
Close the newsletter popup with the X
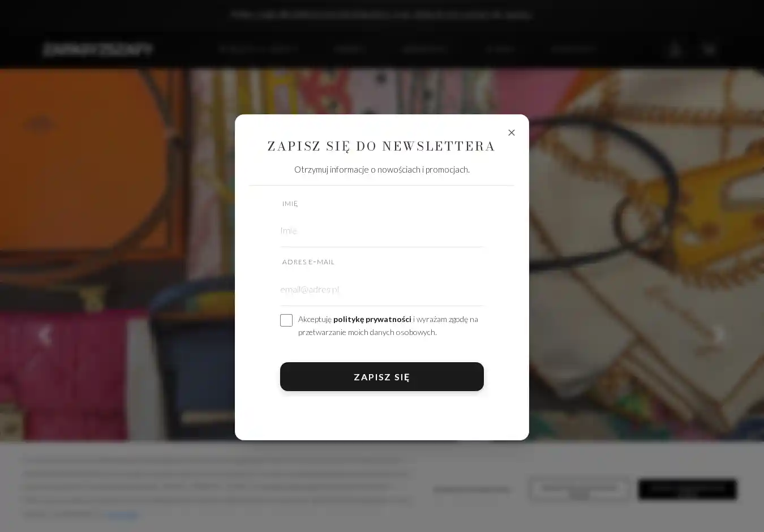pyautogui.click(x=512, y=132)
